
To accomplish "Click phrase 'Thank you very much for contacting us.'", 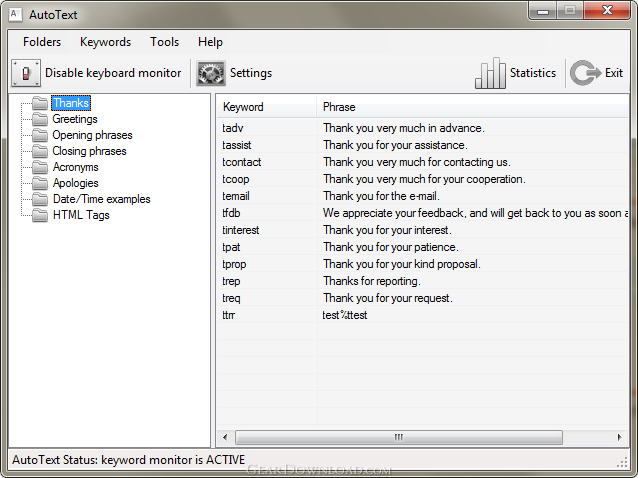I will (x=417, y=162).
